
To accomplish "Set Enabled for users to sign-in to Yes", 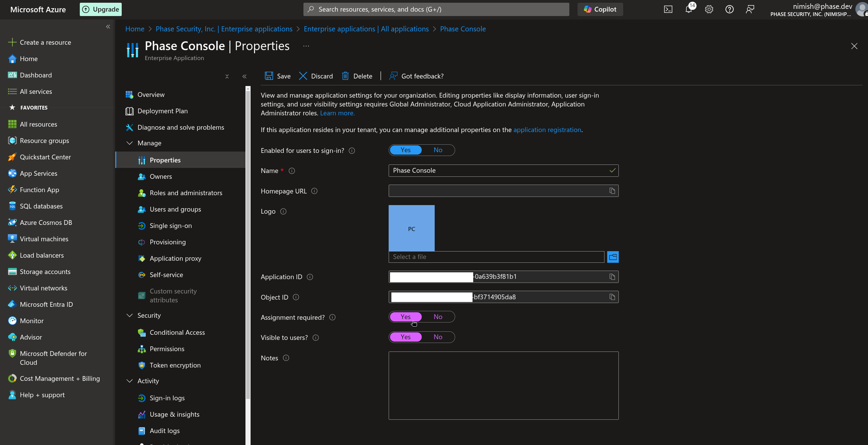I will 406,150.
